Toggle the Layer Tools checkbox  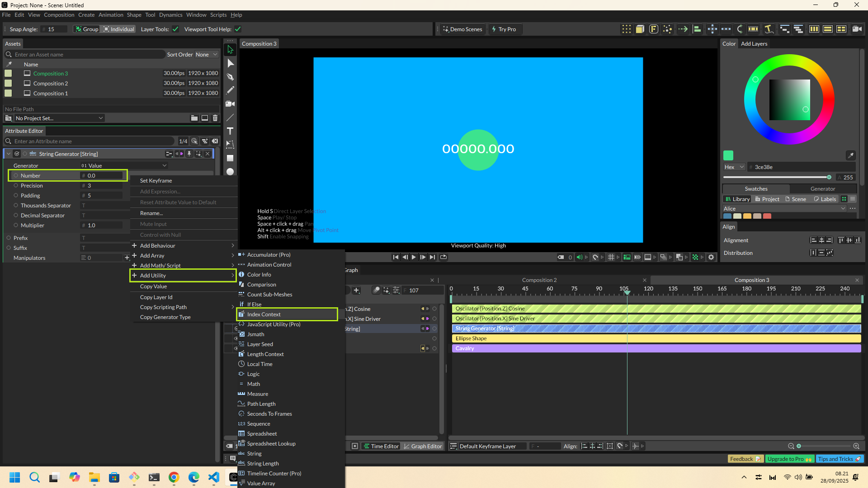[x=175, y=29]
